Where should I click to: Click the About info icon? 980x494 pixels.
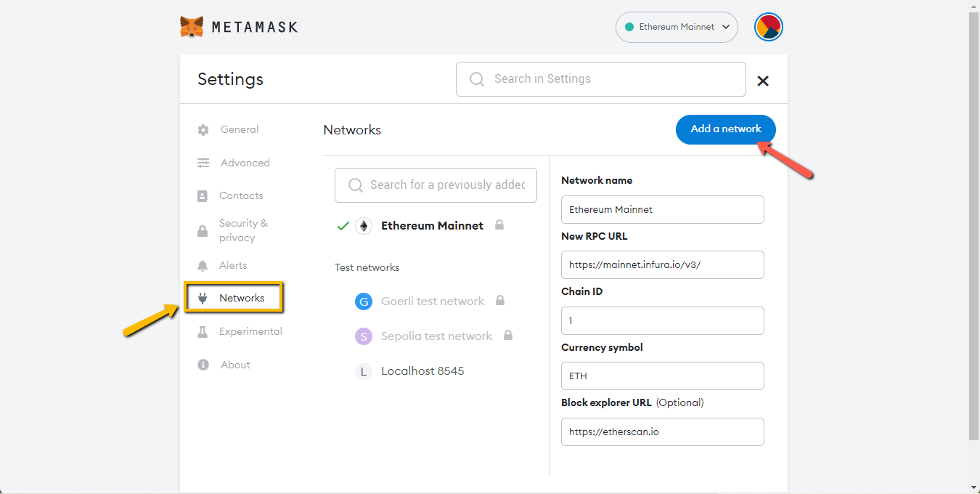click(203, 365)
